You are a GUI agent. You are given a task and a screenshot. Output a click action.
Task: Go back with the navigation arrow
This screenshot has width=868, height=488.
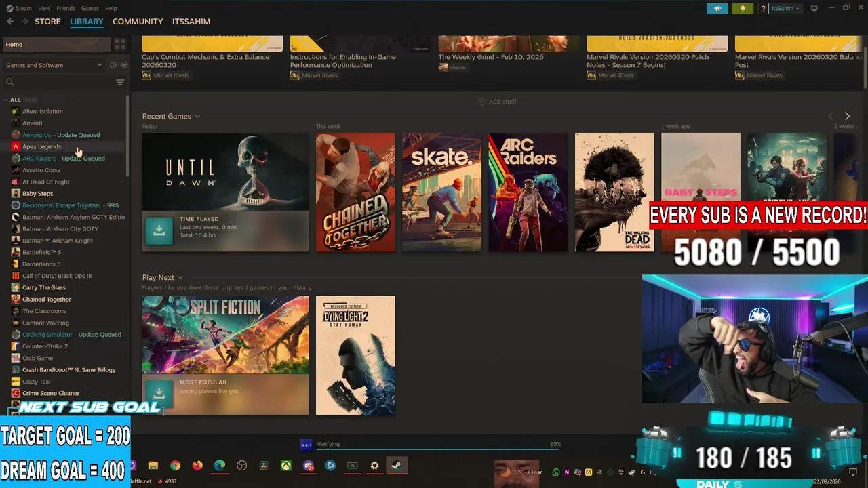[x=10, y=22]
